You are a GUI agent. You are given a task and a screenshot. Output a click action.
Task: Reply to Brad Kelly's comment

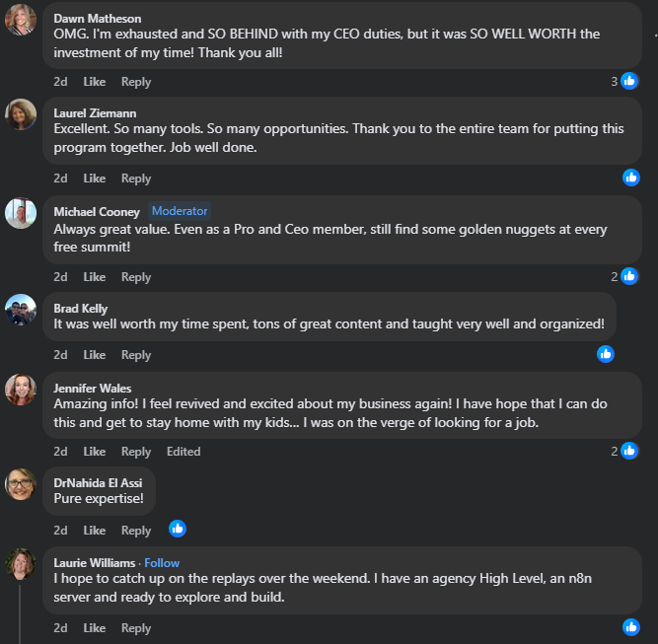136,355
